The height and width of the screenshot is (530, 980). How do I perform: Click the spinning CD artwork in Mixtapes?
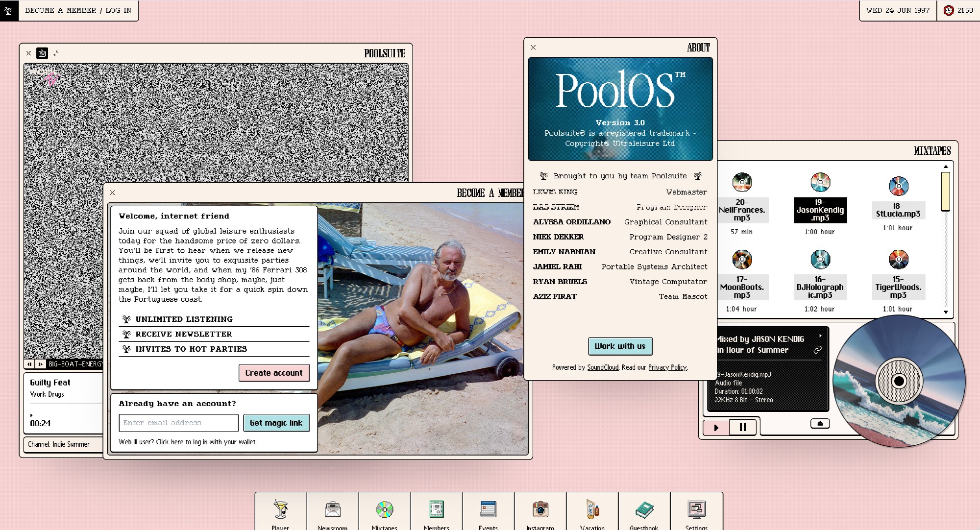coord(899,381)
